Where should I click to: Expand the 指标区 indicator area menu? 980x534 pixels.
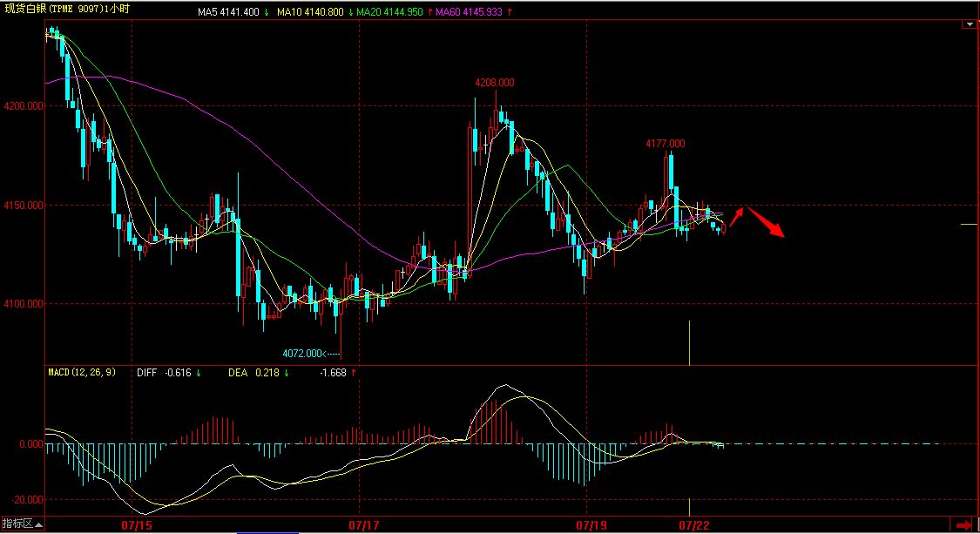click(23, 524)
